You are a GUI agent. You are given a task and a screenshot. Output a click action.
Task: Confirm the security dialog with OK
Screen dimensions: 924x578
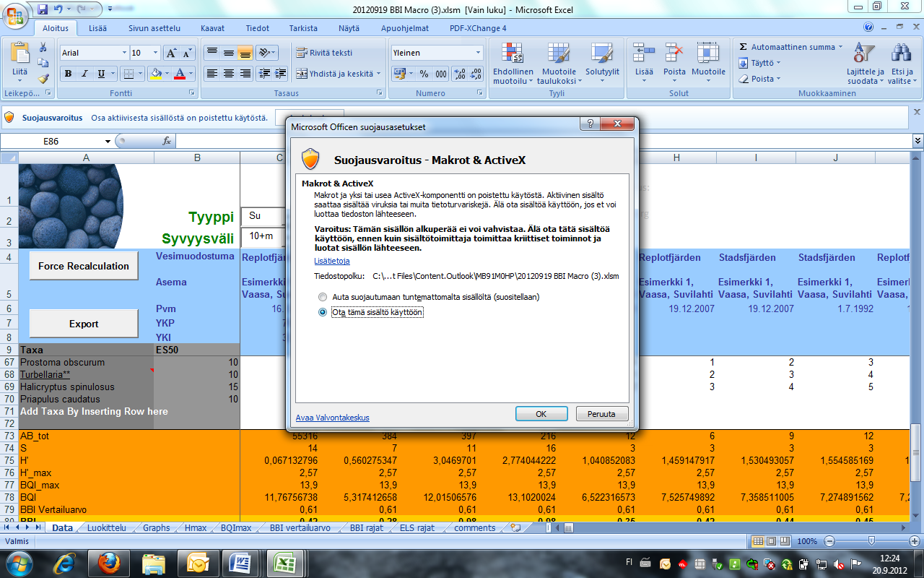(541, 414)
